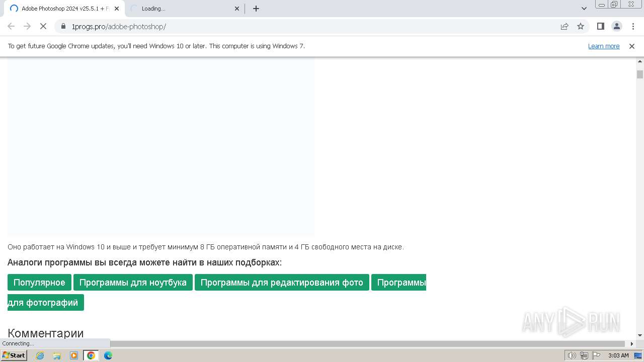644x362 pixels.
Task: Open the Популярное tag
Action: [x=39, y=283]
